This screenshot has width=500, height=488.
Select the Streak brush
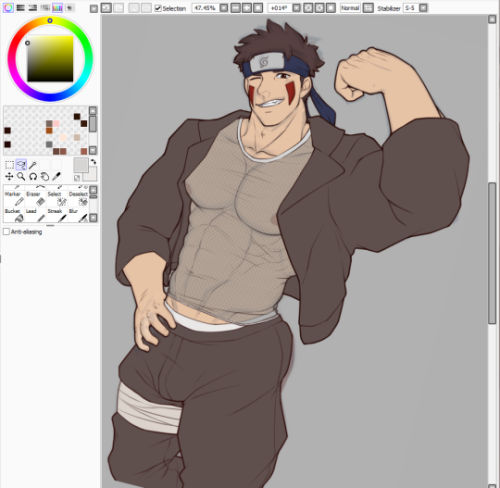coord(57,215)
